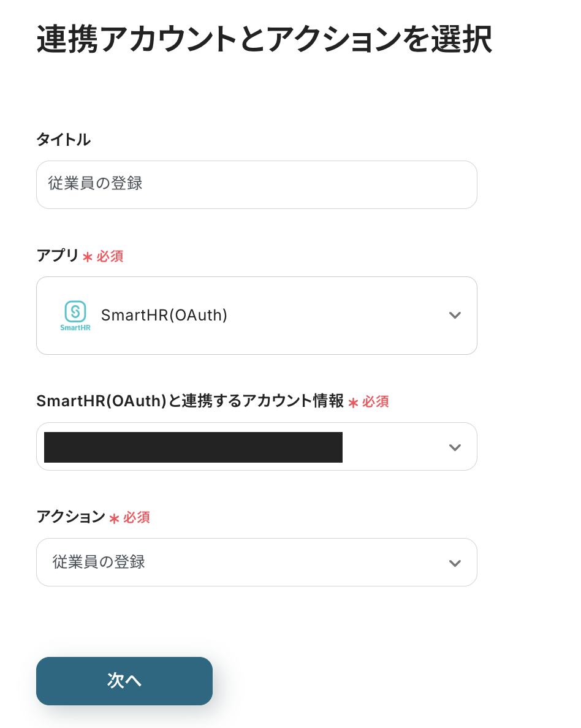Screen dimensions: 581x728
Task: Expand the アクション dropdown chevron
Action: [x=454, y=563]
